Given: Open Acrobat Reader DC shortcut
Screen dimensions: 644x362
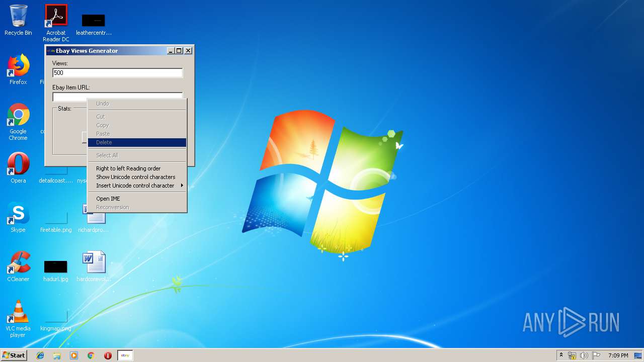Looking at the screenshot, I should (x=56, y=23).
